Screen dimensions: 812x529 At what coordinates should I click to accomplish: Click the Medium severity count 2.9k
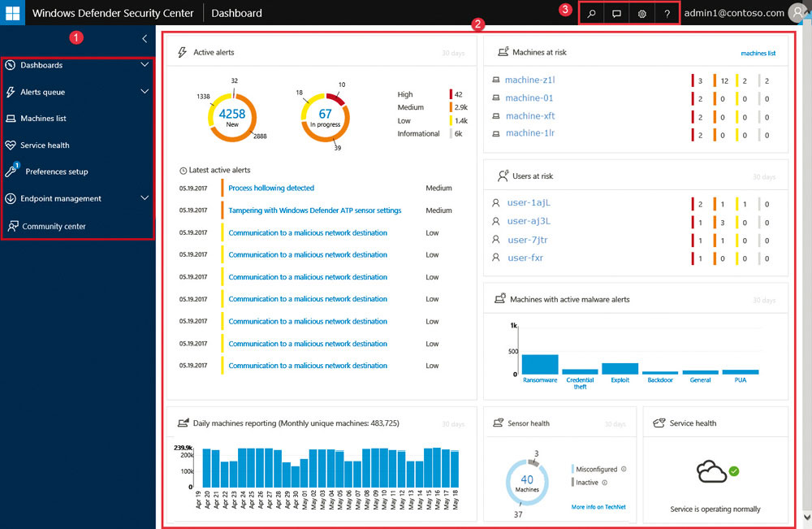461,107
